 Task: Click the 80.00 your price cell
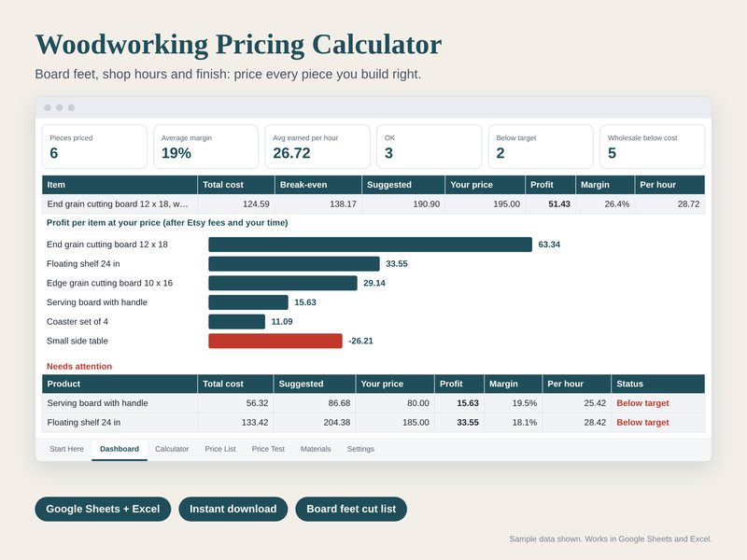[395, 403]
